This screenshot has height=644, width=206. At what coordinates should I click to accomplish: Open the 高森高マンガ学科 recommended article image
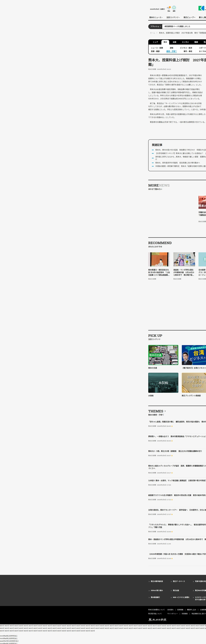pos(184,259)
